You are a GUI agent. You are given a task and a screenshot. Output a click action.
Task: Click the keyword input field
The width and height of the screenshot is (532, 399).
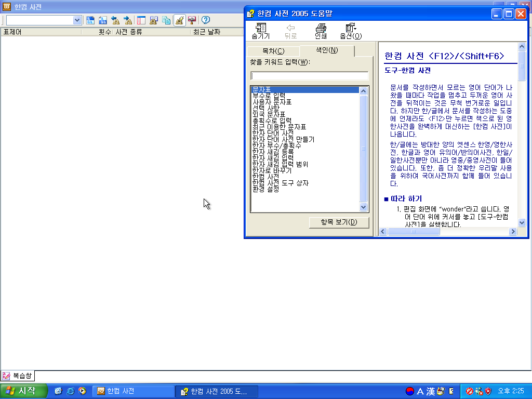(x=310, y=76)
